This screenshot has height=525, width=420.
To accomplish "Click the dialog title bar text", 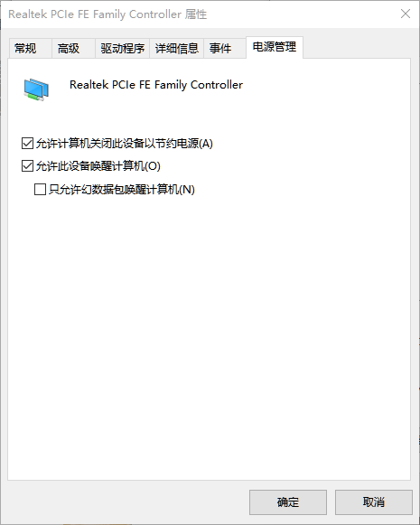I will (107, 14).
